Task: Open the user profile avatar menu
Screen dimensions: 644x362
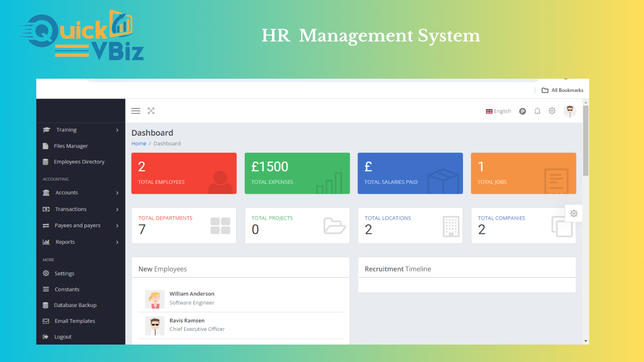Action: 570,111
